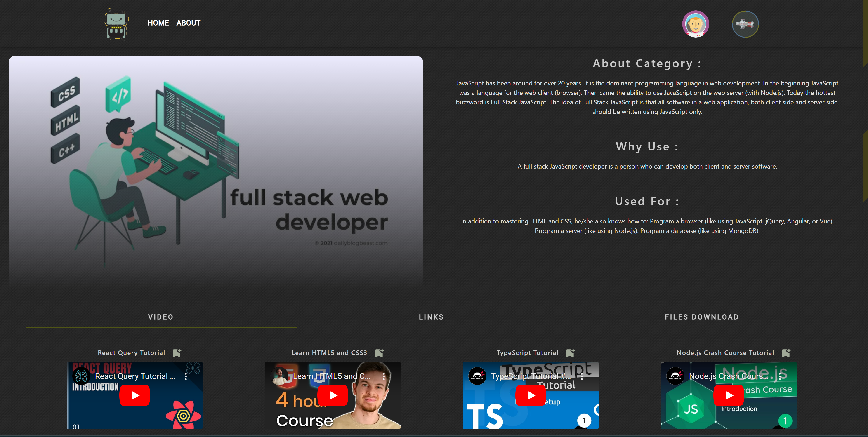The height and width of the screenshot is (437, 868).
Task: Open the ABOUT menu item
Action: coord(188,23)
